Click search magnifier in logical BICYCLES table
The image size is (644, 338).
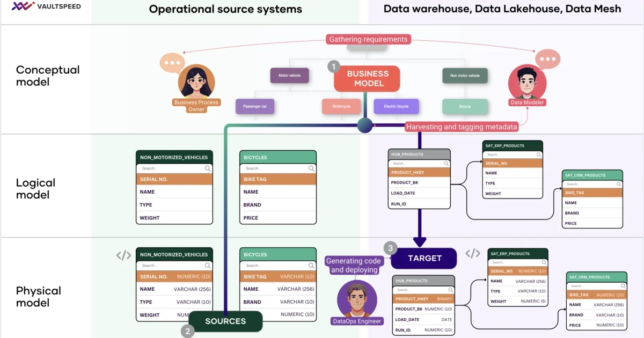click(x=311, y=168)
